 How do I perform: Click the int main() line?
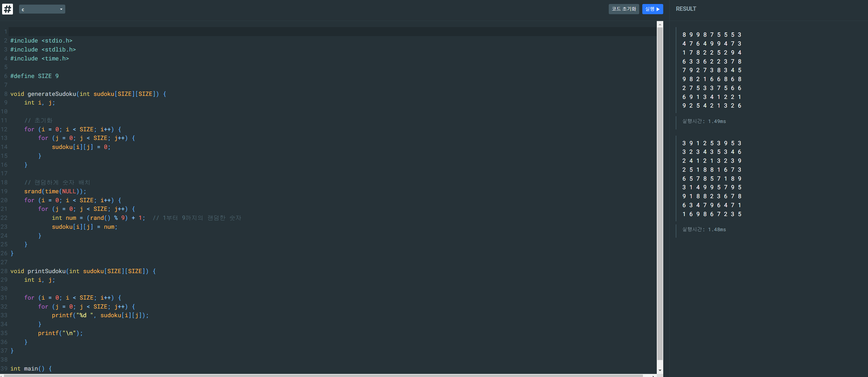tap(31, 369)
